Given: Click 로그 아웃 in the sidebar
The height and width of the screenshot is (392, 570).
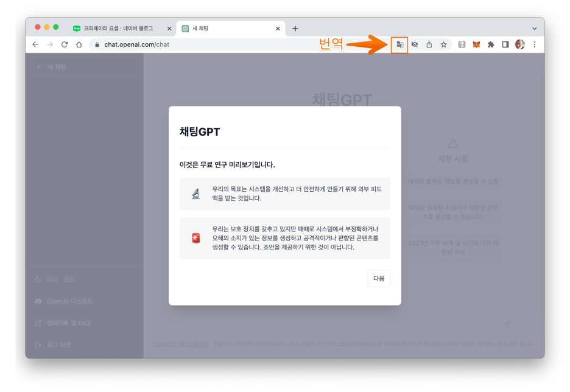Looking at the screenshot, I should [x=85, y=345].
